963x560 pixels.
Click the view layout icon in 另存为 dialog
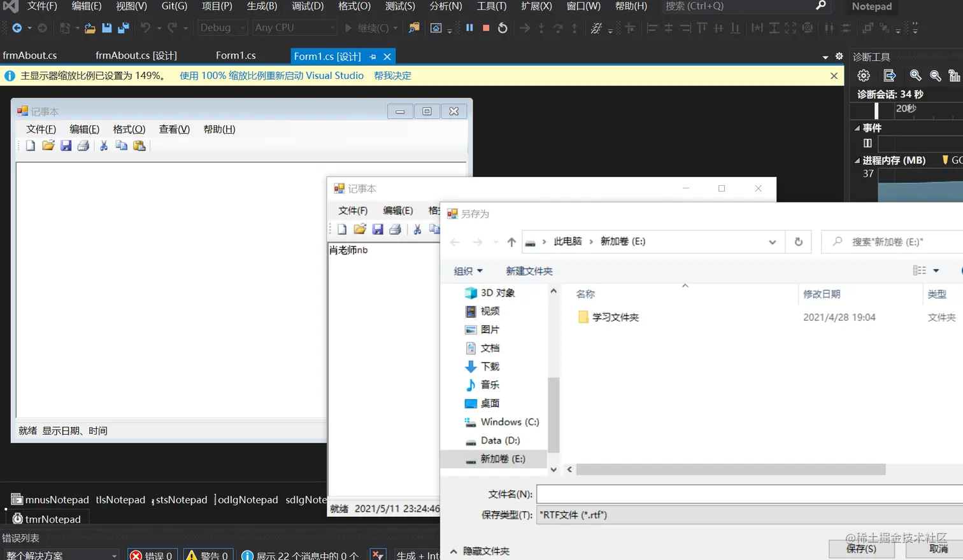click(x=920, y=270)
